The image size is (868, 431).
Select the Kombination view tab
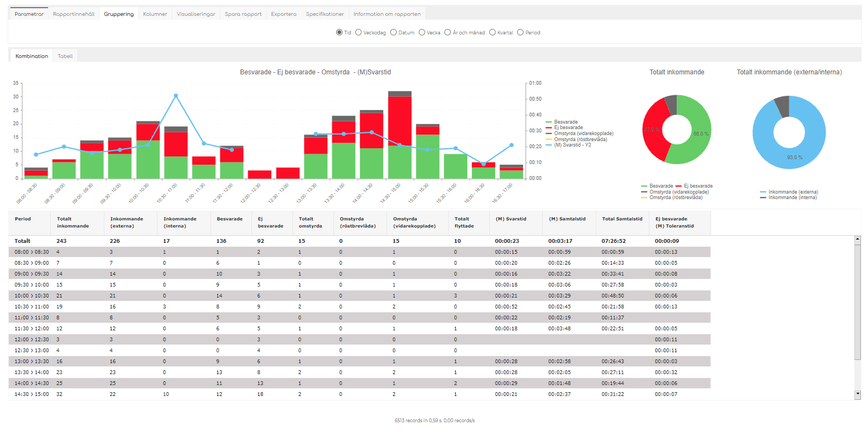point(32,56)
